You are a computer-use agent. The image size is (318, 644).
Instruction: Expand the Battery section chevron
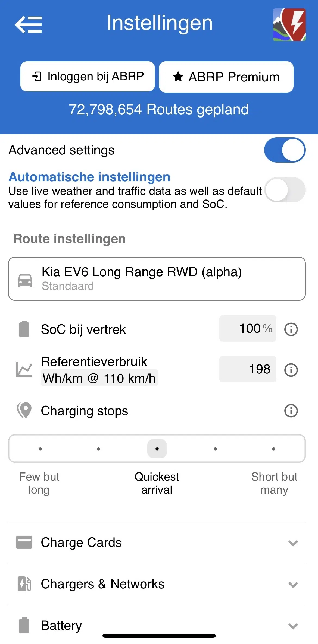(x=293, y=626)
